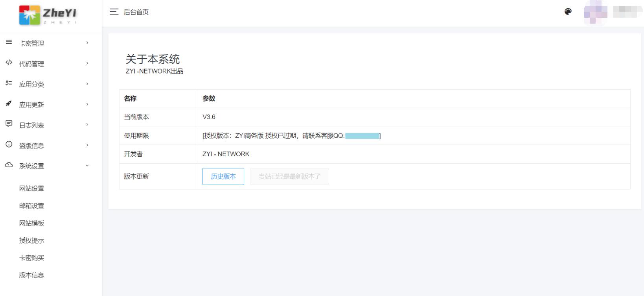Expand the 代码管理 submenu arrow
This screenshot has width=644, height=296.
point(87,63)
